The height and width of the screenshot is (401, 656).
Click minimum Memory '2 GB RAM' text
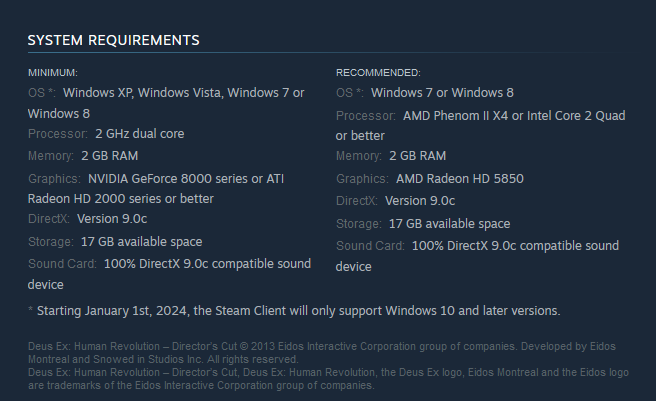tap(110, 156)
